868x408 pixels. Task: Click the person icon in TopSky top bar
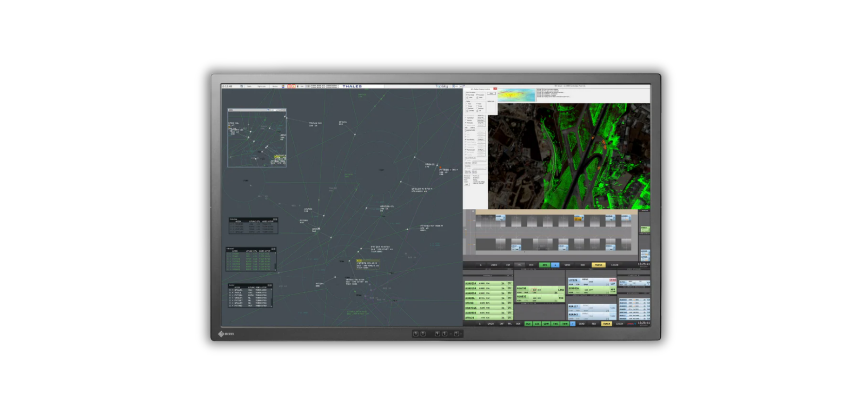[283, 86]
